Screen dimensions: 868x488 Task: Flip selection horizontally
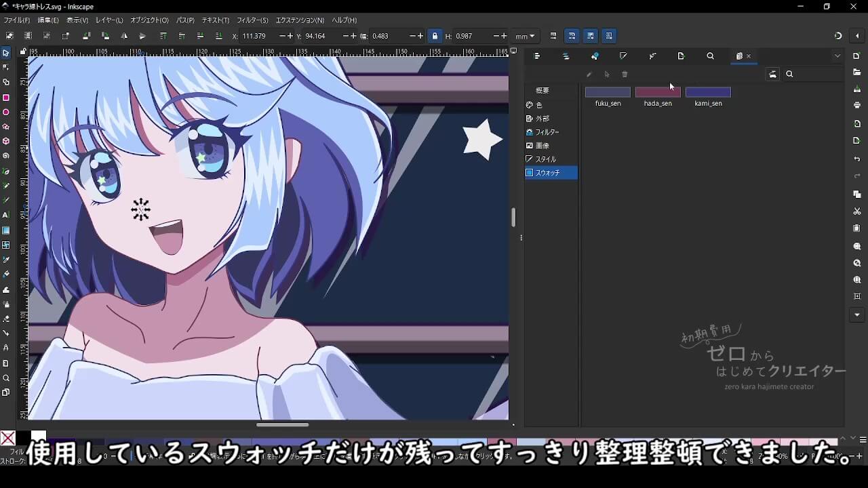[124, 36]
